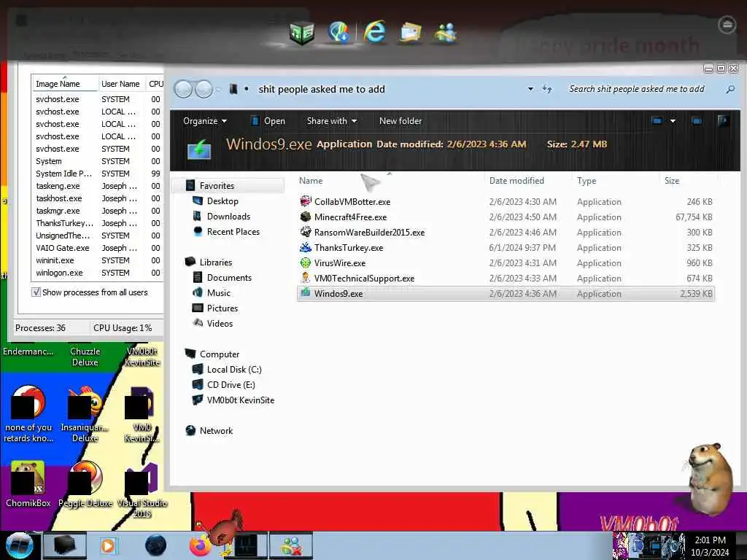Click the globe download icon in top dock
This screenshot has height=560, width=747.
click(x=338, y=32)
